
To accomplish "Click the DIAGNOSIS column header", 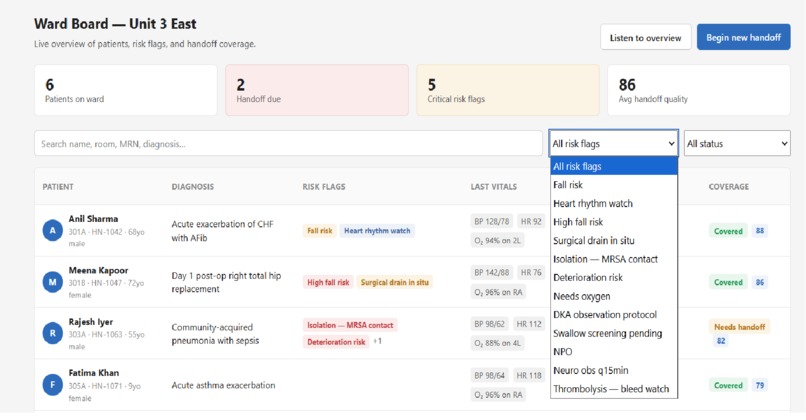I will pyautogui.click(x=193, y=187).
